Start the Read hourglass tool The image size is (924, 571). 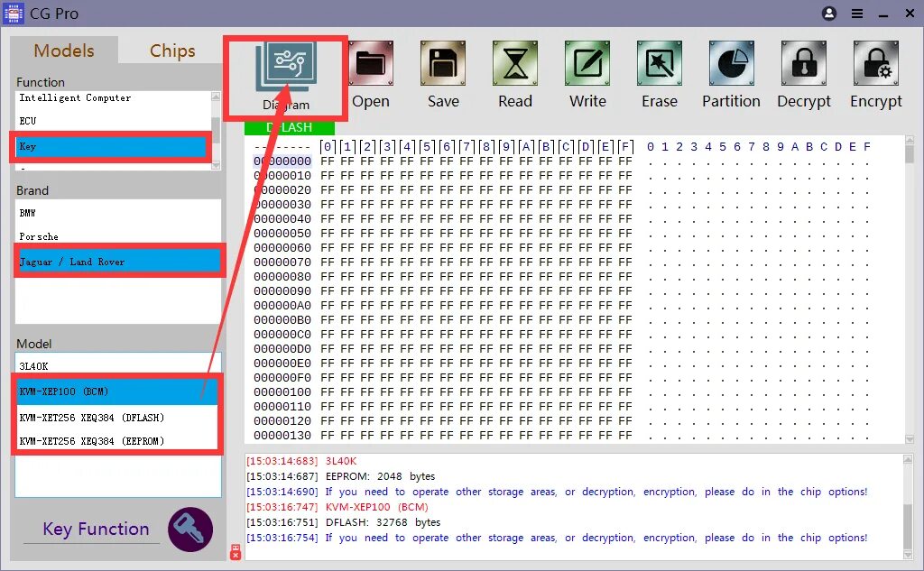(515, 63)
